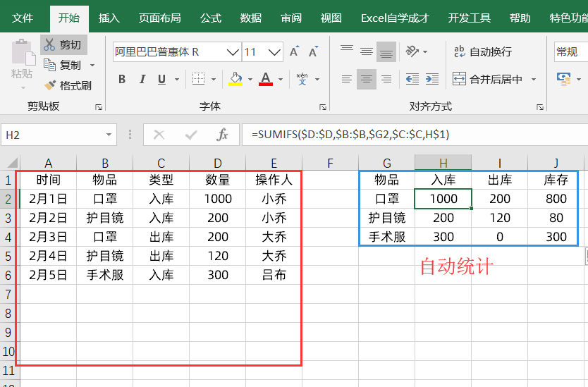The width and height of the screenshot is (588, 387).
Task: Expand the Name Box dropdown arrow
Action: 109,135
